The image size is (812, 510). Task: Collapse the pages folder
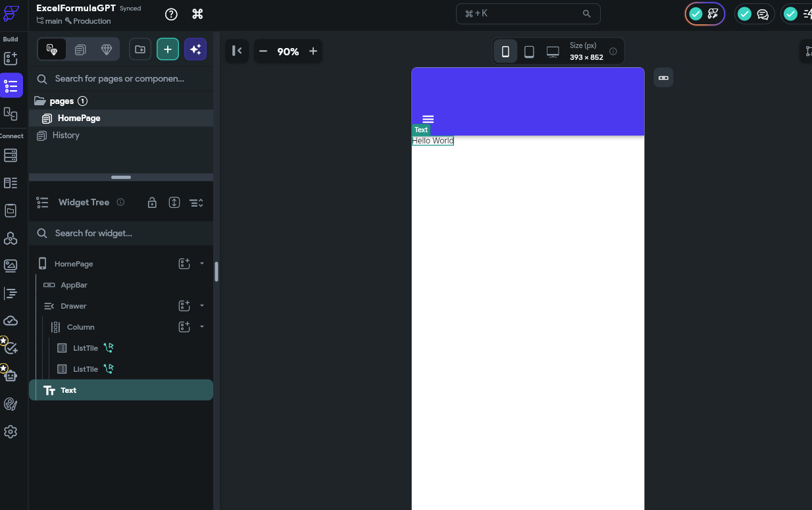point(40,101)
